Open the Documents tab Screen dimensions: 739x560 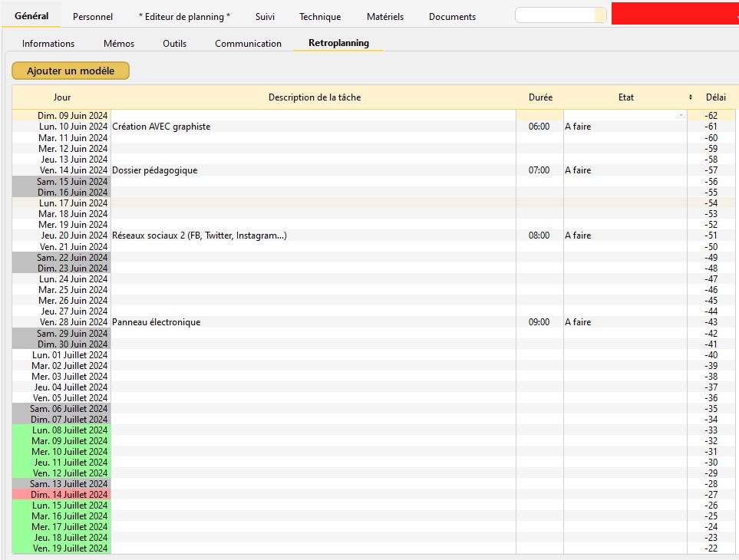[452, 17]
